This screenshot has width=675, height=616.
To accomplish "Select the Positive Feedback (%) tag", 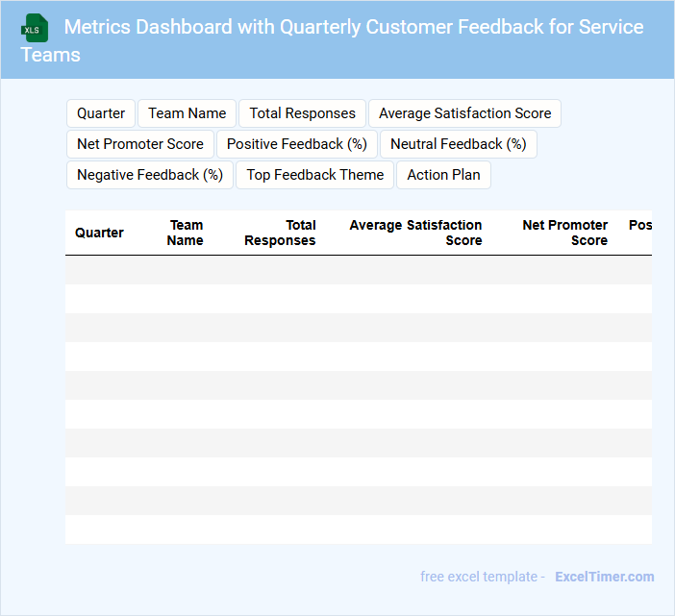I will 297,144.
